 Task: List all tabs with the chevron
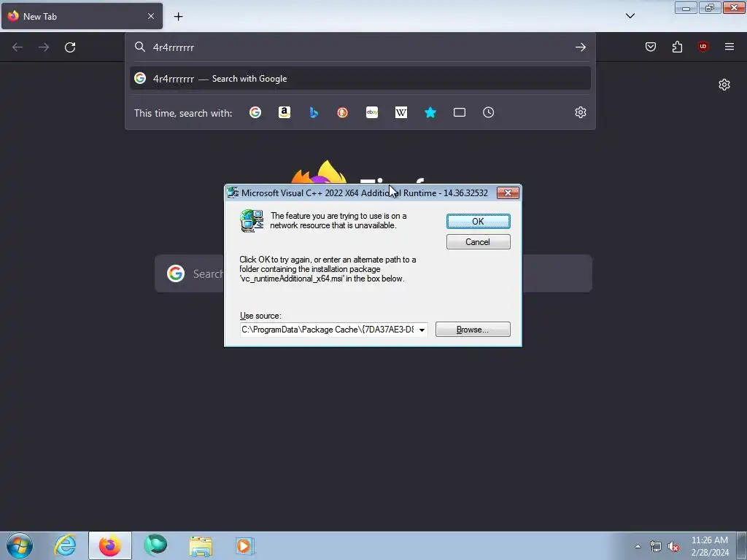pyautogui.click(x=630, y=16)
